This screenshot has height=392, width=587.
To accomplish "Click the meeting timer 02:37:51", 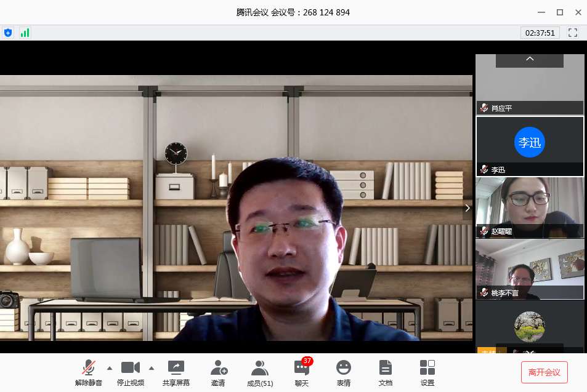I will pos(540,33).
